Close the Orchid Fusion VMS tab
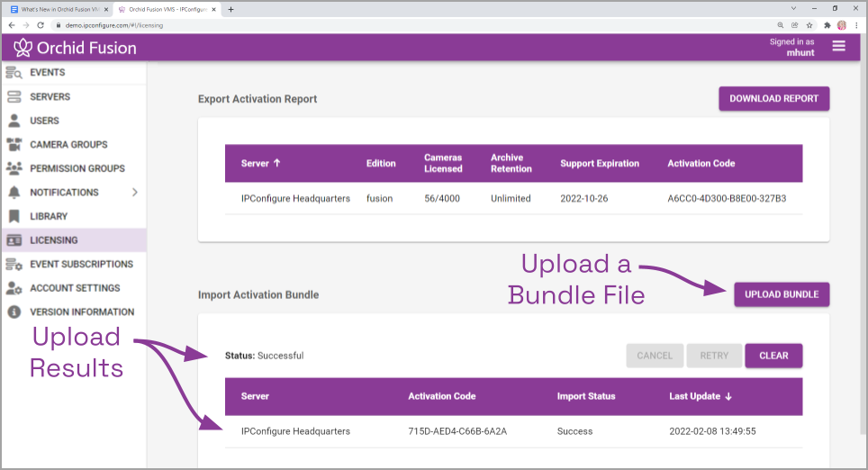 point(213,9)
